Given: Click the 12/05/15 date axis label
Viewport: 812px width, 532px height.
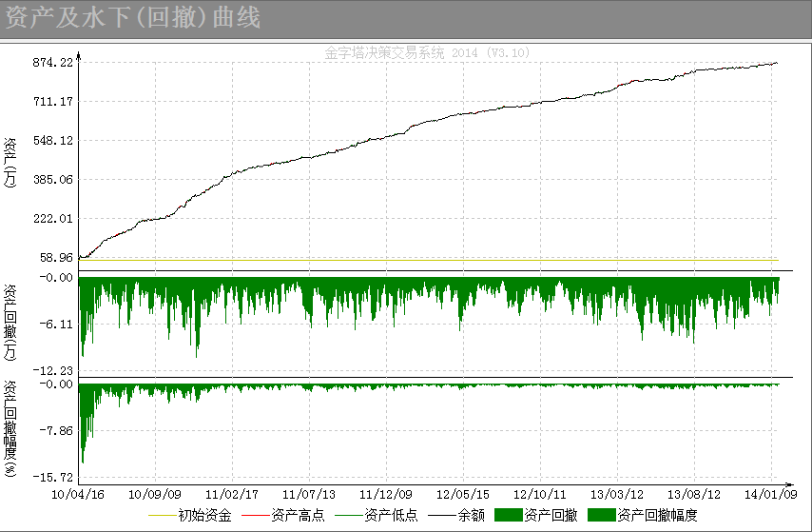Looking at the screenshot, I should click(463, 494).
